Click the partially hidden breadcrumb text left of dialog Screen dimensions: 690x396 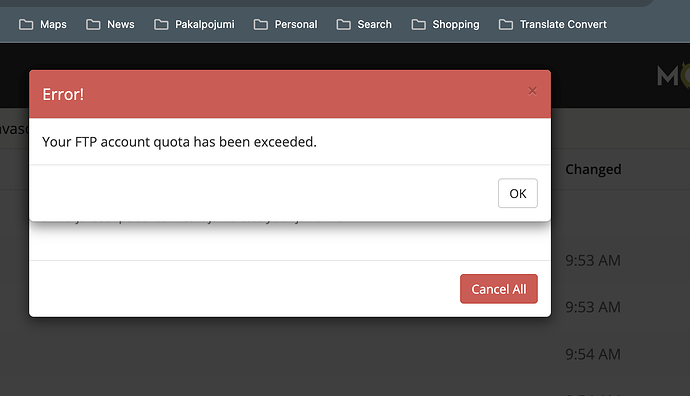click(x=14, y=129)
